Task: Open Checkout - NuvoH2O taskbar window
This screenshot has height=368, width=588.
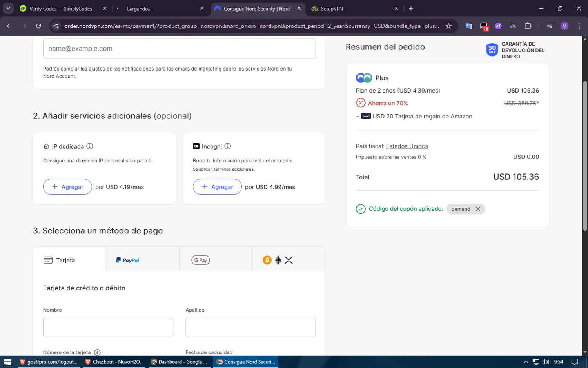Action: [x=114, y=362]
